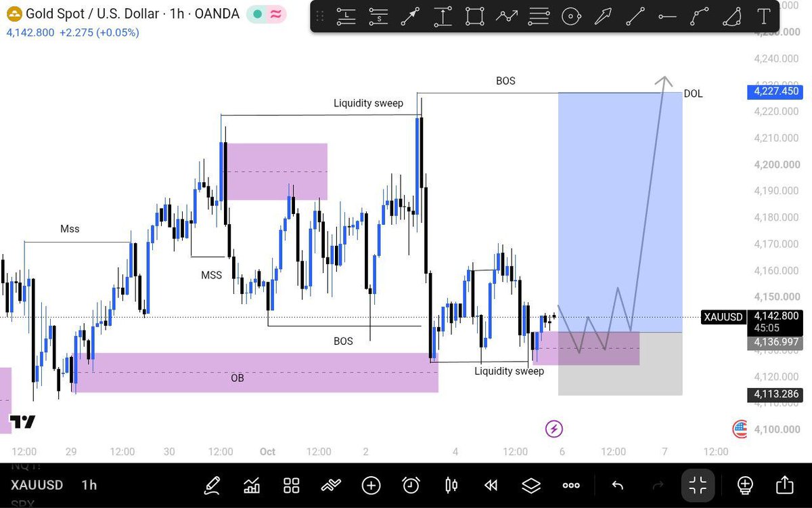
Task: Select the 4,113.286 stop price label
Action: [x=777, y=394]
